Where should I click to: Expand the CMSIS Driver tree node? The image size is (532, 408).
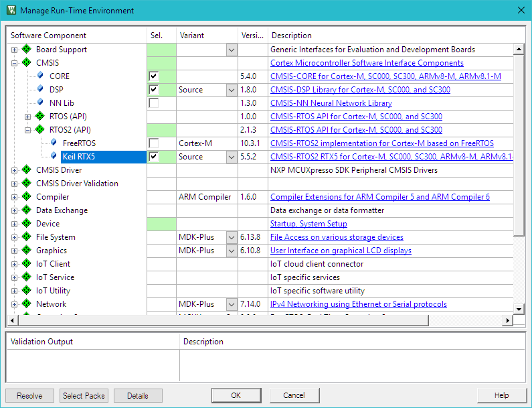(x=14, y=171)
